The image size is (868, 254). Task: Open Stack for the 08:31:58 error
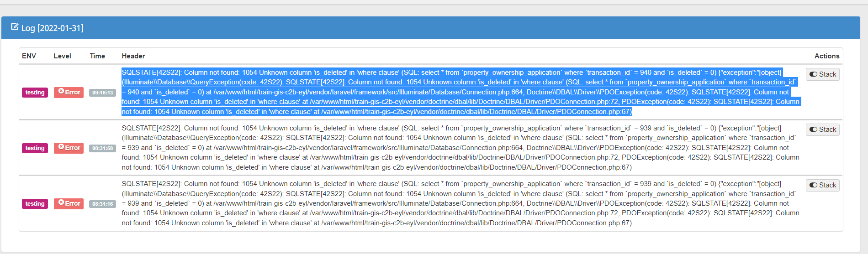point(823,130)
